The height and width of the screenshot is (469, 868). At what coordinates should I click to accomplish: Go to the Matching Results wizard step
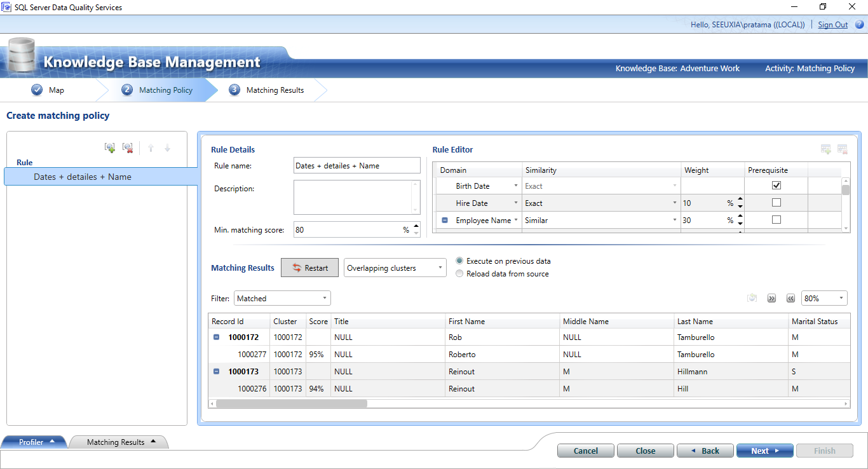[275, 90]
